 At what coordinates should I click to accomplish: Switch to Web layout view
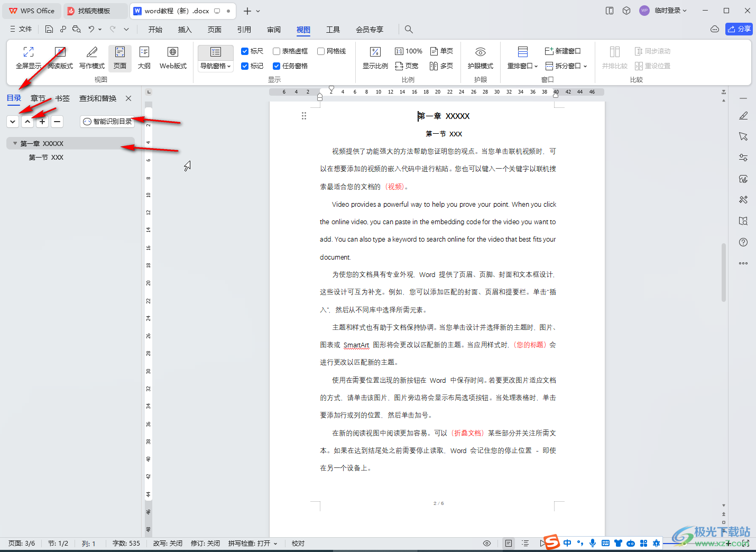coord(173,58)
